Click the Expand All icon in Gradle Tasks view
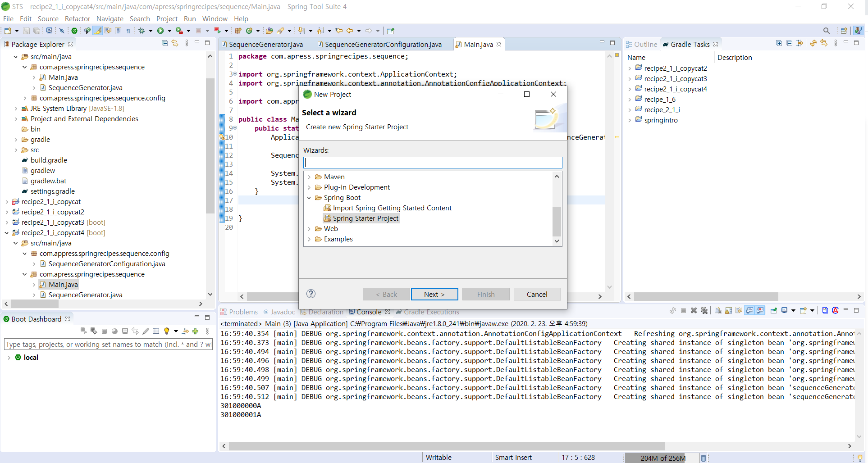Viewport: 868px width, 463px height. 779,43
